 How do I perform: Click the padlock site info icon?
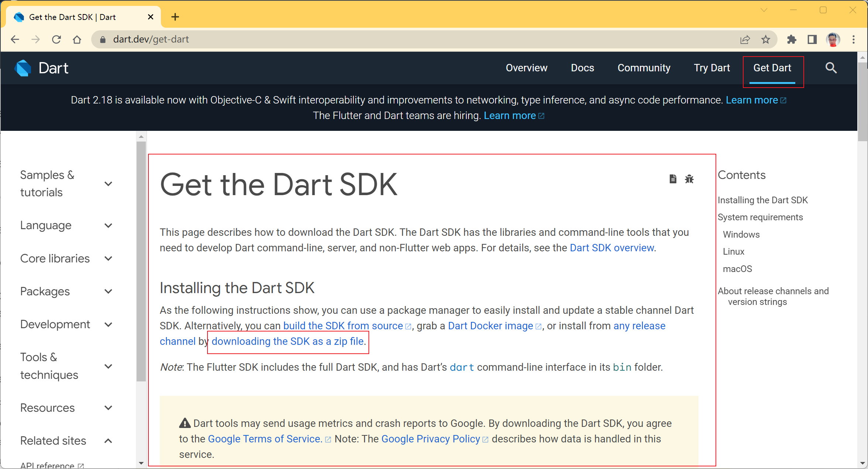point(103,40)
